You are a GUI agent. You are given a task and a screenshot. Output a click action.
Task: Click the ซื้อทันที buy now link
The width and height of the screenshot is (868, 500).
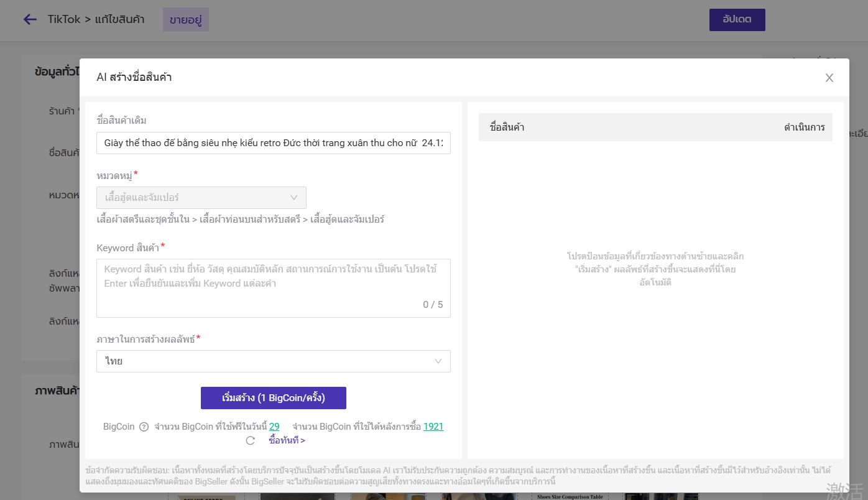pos(287,440)
